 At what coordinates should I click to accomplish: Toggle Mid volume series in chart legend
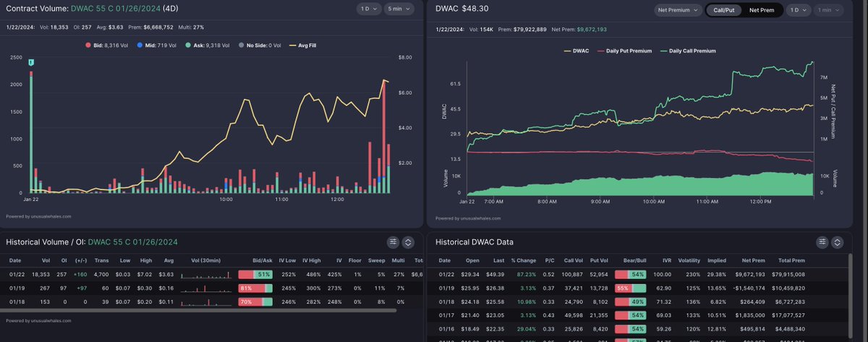coord(156,46)
